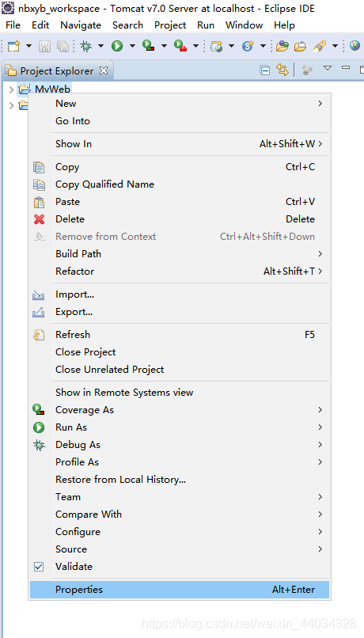This screenshot has width=364, height=638.
Task: Choose Close Unrelated Project entry
Action: tap(180, 370)
